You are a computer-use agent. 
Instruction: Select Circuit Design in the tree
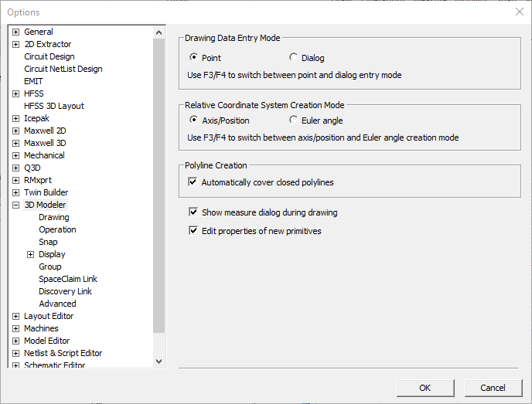coord(49,56)
